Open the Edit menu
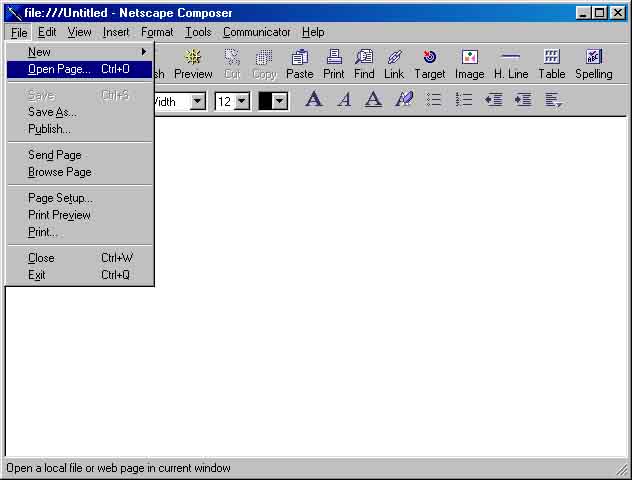The image size is (632, 480). coord(47,32)
